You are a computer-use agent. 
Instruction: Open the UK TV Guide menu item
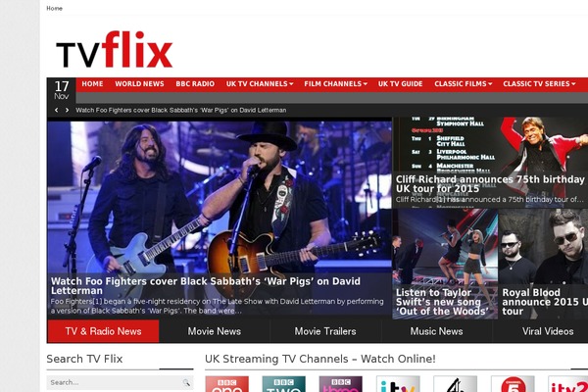pos(400,84)
